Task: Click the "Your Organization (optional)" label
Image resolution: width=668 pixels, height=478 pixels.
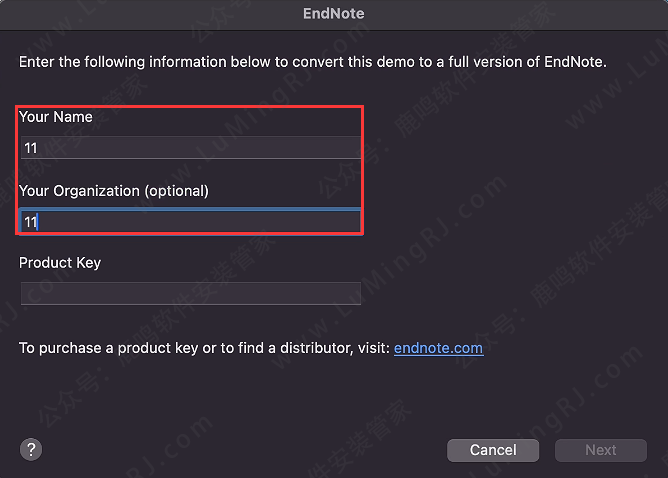Action: pyautogui.click(x=114, y=190)
